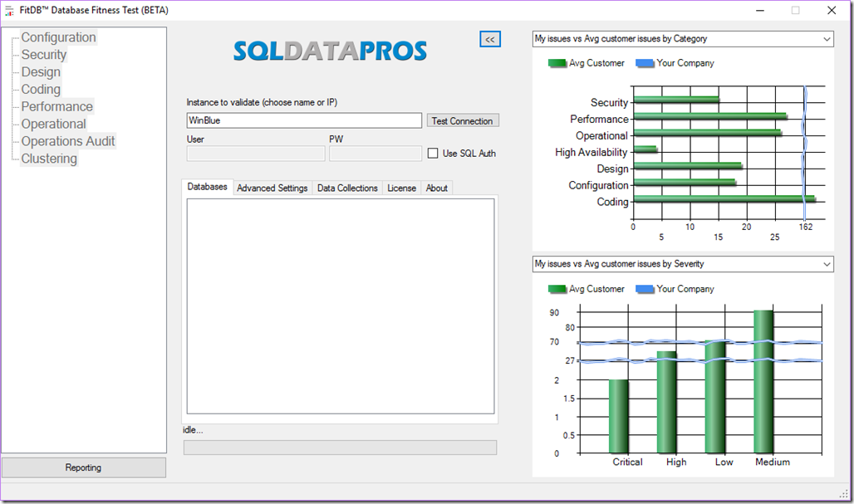854x504 pixels.
Task: Open the issues by Category chart dropdown
Action: tap(683, 39)
